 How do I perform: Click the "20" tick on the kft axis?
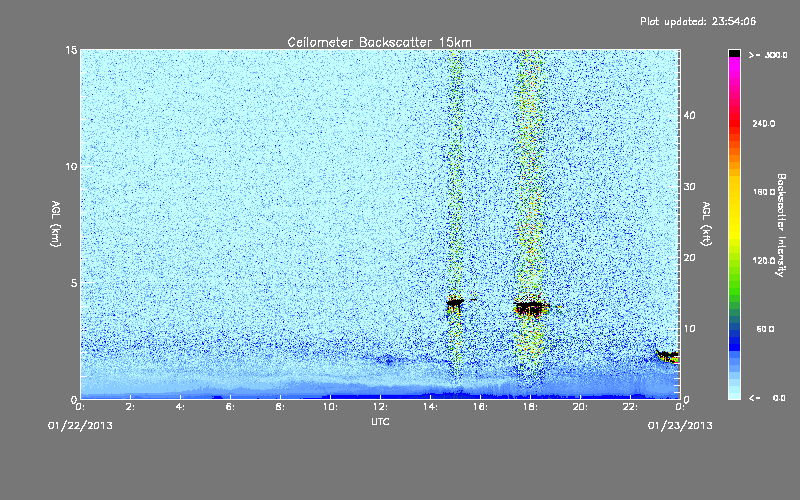(x=689, y=258)
